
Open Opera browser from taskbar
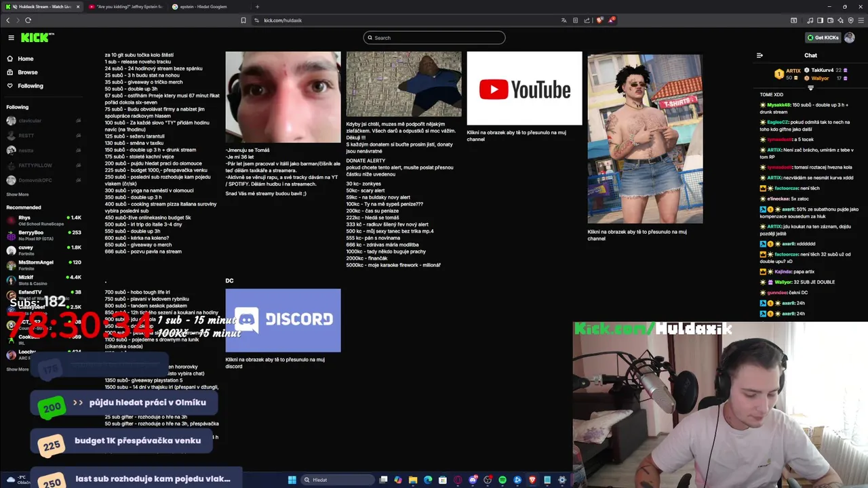[x=458, y=480]
